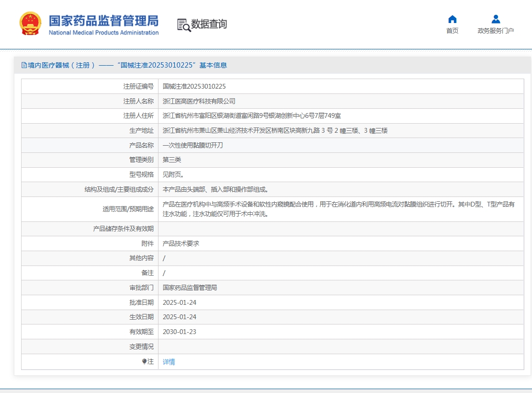Click 国家药品监督管理局 header title

pos(103,21)
